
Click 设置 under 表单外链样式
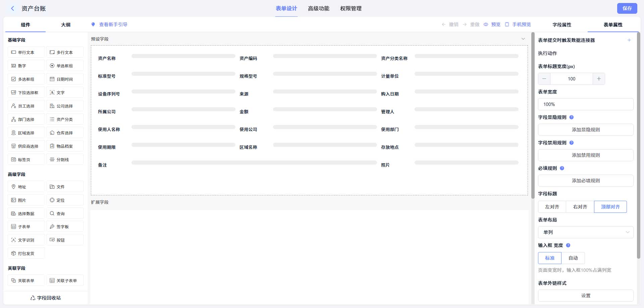click(x=586, y=296)
